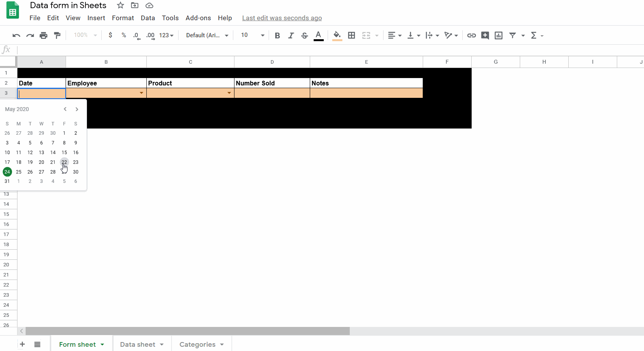Open the Product cell dropdown arrow
This screenshot has height=351, width=644.
click(229, 93)
